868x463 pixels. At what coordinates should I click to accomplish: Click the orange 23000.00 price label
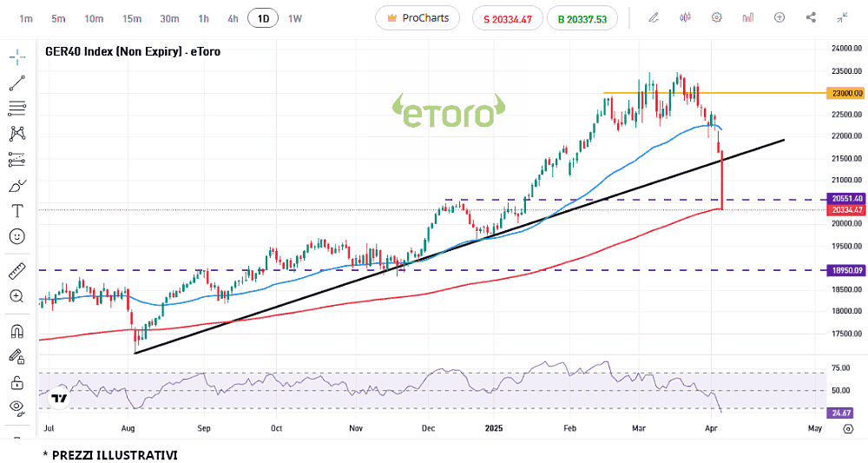tap(845, 93)
